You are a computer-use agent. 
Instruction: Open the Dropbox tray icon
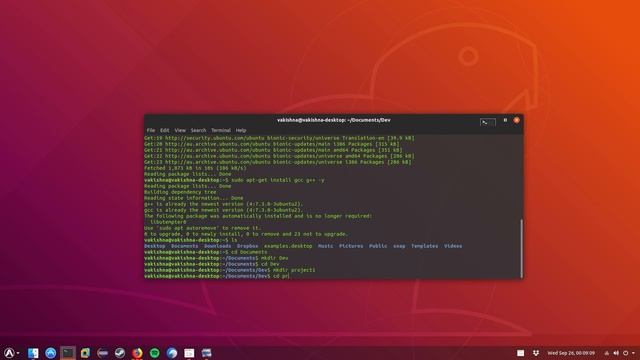point(536,353)
